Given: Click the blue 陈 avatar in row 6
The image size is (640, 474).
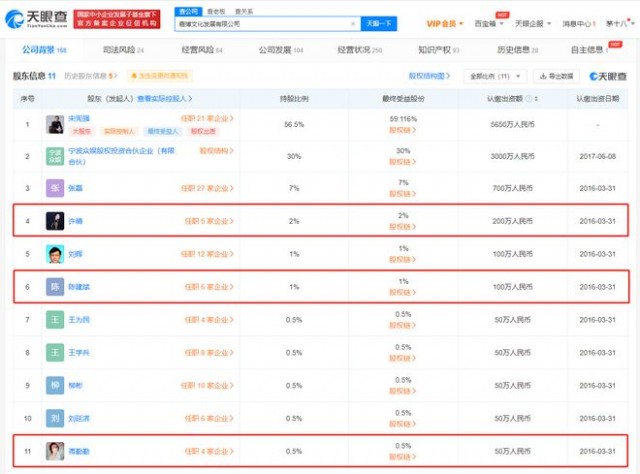Looking at the screenshot, I should click(55, 287).
